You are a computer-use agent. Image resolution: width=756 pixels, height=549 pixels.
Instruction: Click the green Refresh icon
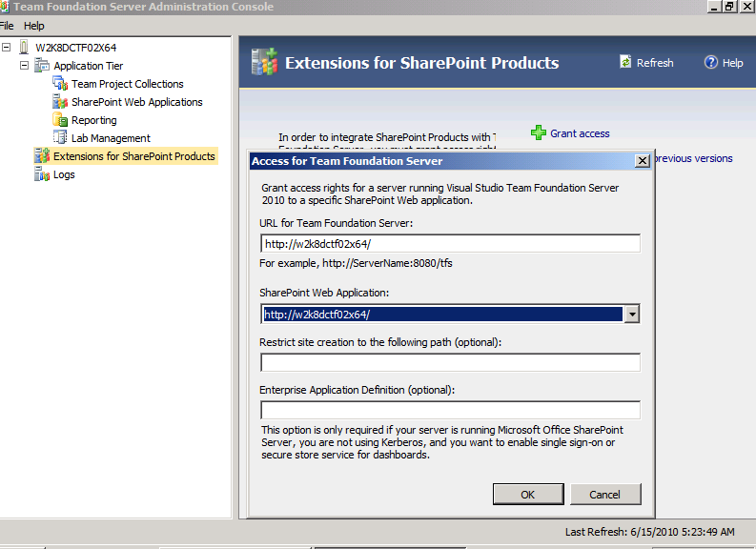click(x=625, y=62)
